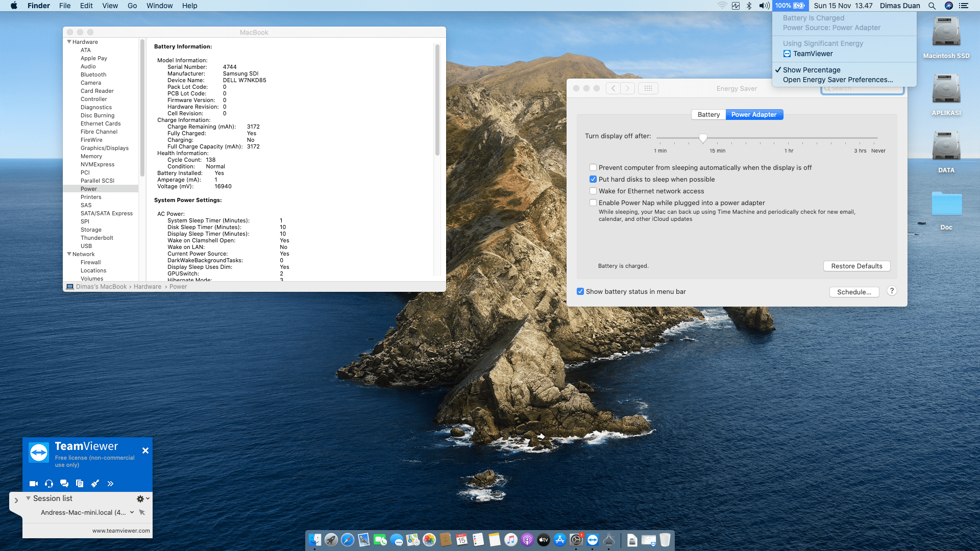Open the View menu

pos(110,6)
